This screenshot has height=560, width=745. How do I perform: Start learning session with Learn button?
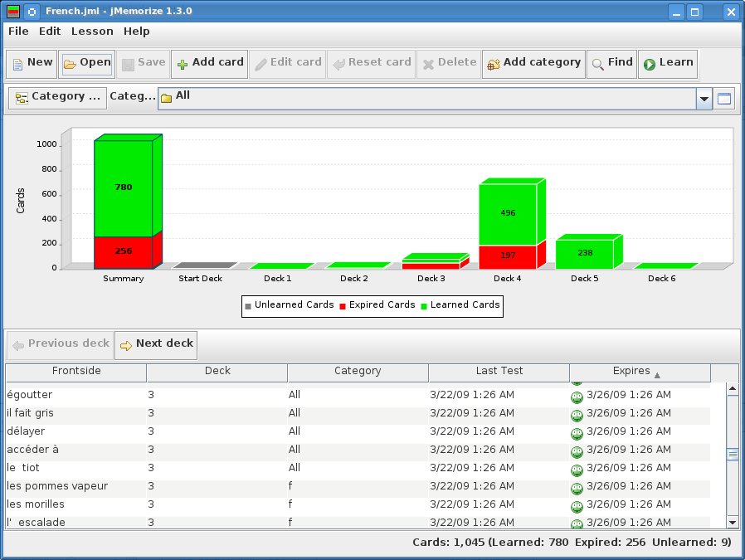668,64
